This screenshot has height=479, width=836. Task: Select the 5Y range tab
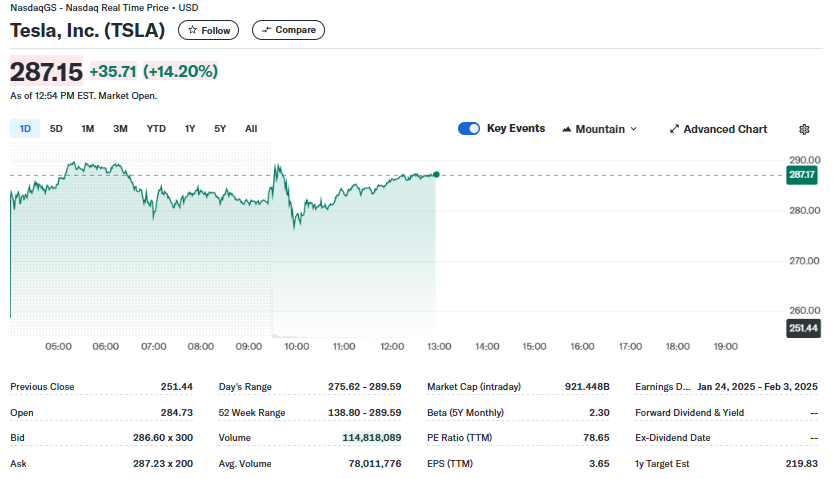220,128
